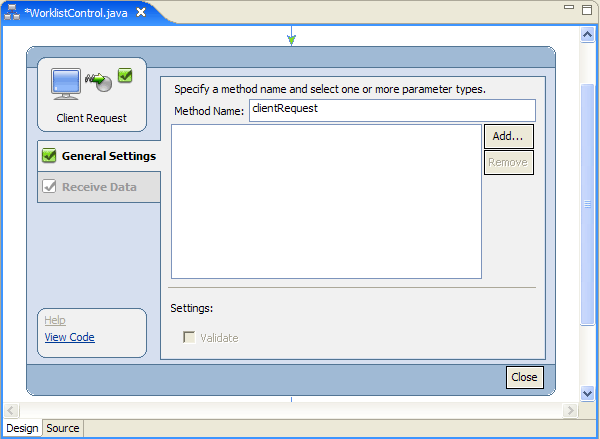The width and height of the screenshot is (600, 439).
Task: Click the vertical scrollbar down arrow
Action: pos(587,393)
